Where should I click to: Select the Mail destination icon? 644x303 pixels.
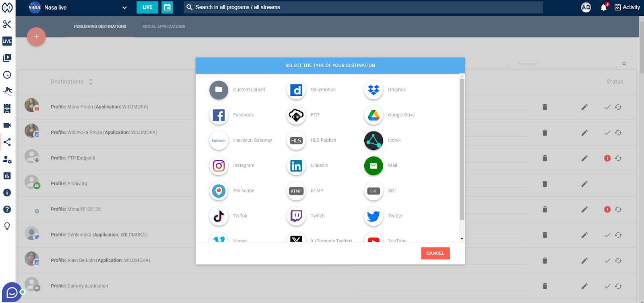[374, 166]
